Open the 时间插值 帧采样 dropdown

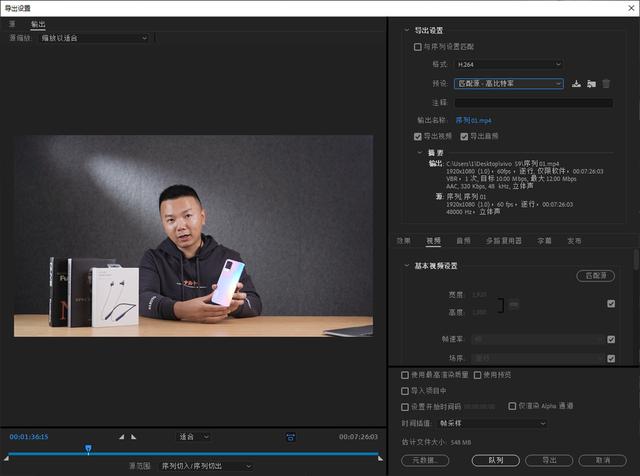(x=500, y=423)
